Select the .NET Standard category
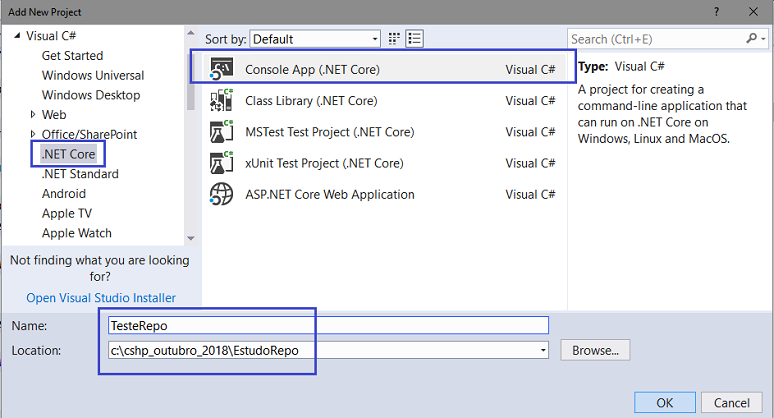This screenshot has width=774, height=418. click(x=80, y=174)
